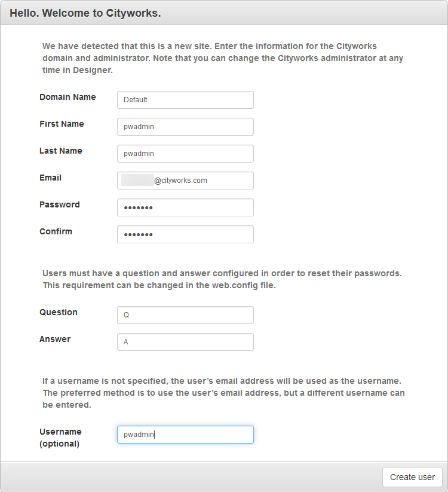The height and width of the screenshot is (492, 448).
Task: Select the First Name label text
Action: (62, 124)
